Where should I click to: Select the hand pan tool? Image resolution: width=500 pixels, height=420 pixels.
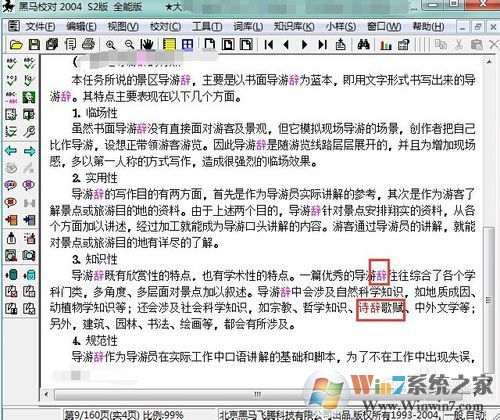click(147, 44)
